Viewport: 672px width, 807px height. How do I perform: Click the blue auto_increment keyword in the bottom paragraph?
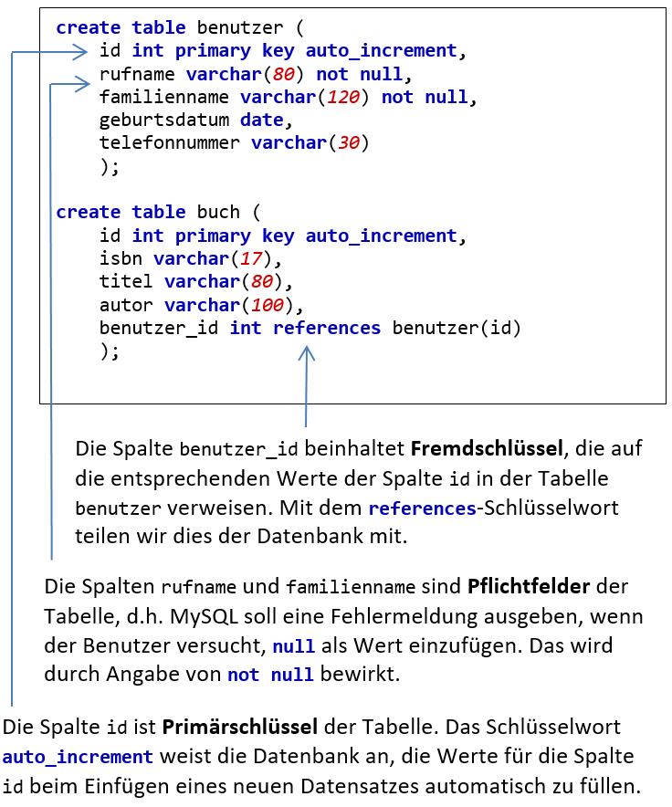pyautogui.click(x=78, y=758)
